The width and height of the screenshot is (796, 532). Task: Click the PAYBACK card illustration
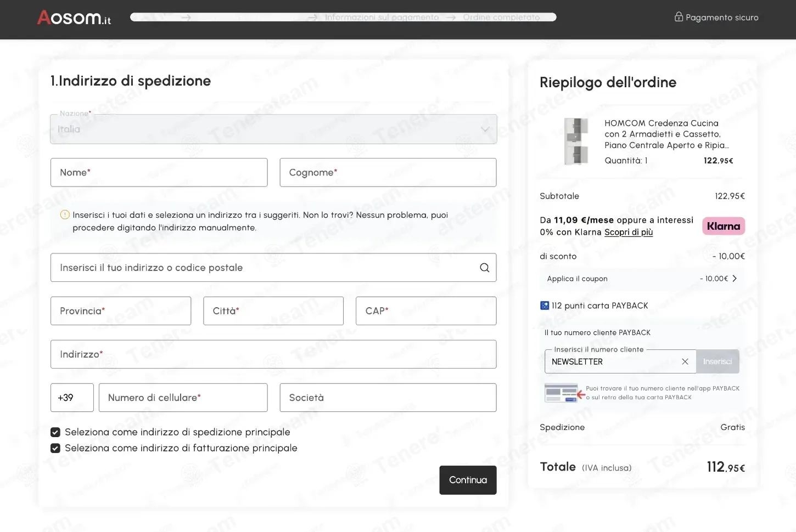[564, 393]
